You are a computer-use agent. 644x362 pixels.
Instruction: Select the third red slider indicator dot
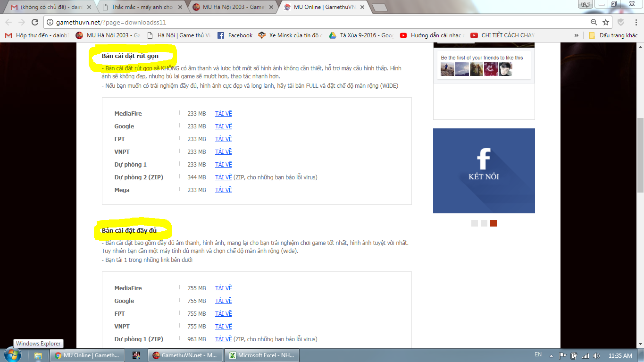coord(493,223)
